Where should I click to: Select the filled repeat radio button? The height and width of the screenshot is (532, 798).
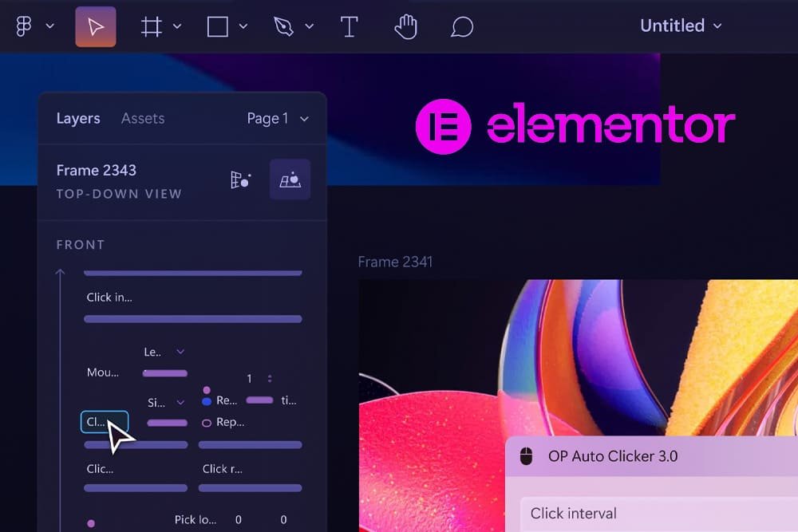coord(206,400)
